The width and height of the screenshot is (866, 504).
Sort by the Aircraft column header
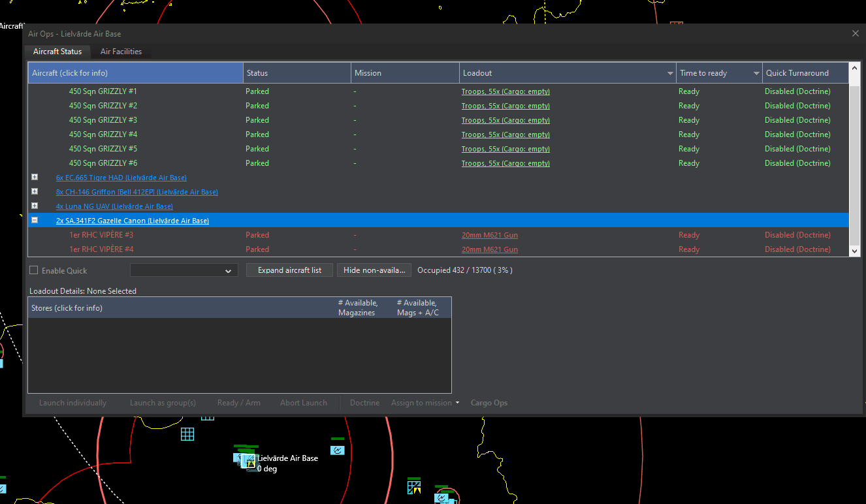coord(136,73)
